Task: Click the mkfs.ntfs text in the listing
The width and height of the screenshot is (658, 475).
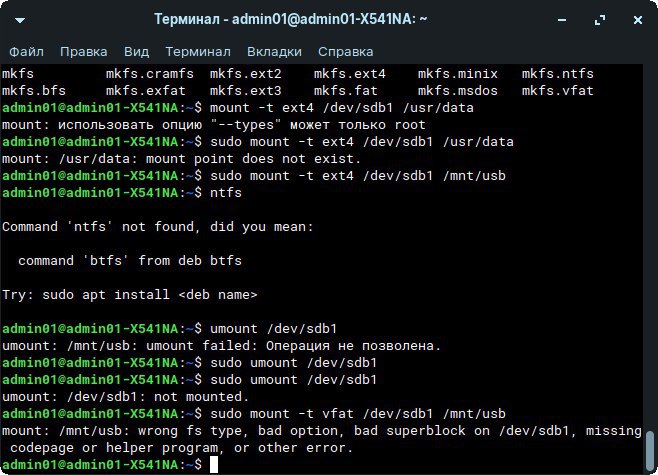Action: pyautogui.click(x=558, y=74)
